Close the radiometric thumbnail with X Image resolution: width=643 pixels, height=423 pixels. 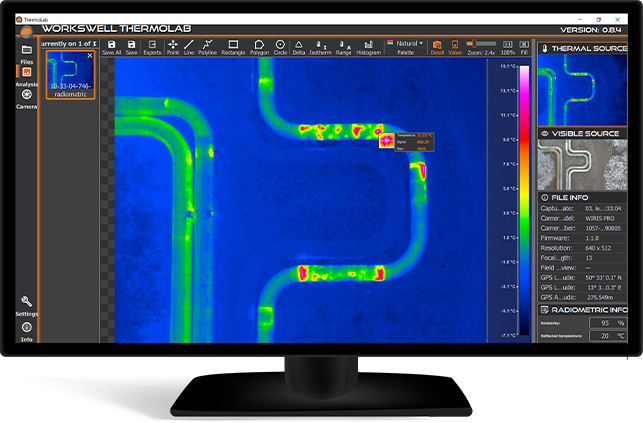coord(90,56)
